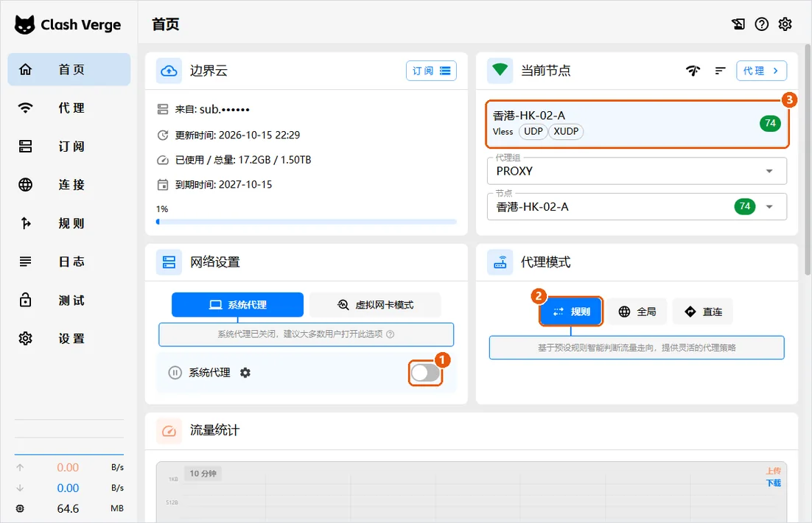Click the upload speed arrow icon
Image resolution: width=812 pixels, height=523 pixels.
tap(20, 468)
